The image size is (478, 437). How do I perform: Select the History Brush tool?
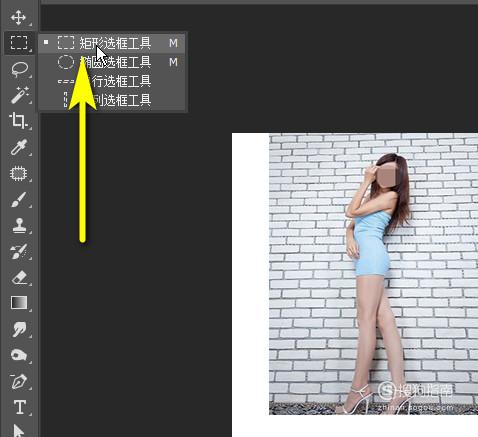pyautogui.click(x=19, y=251)
